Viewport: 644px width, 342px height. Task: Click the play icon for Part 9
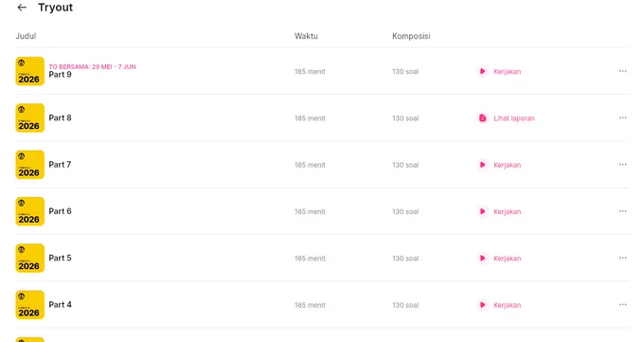click(483, 71)
